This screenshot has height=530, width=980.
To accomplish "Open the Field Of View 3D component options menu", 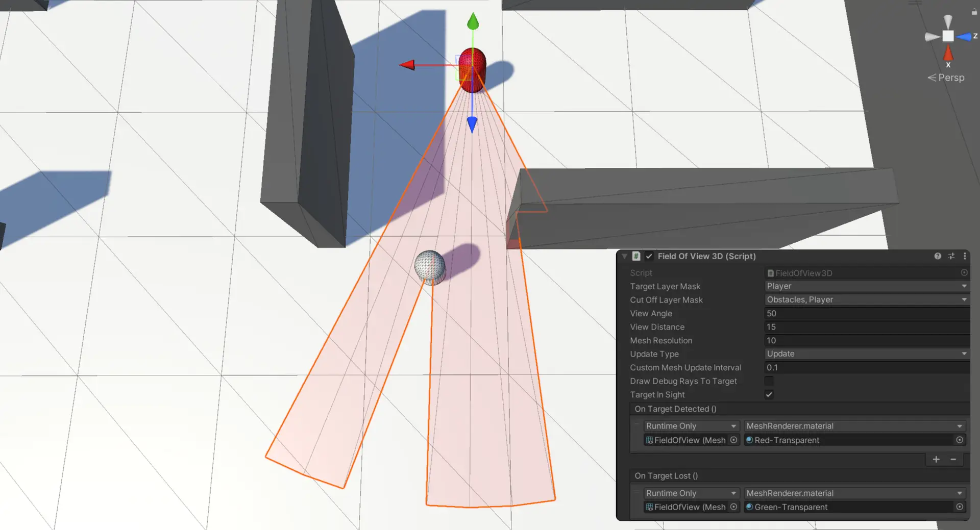I will (x=965, y=256).
